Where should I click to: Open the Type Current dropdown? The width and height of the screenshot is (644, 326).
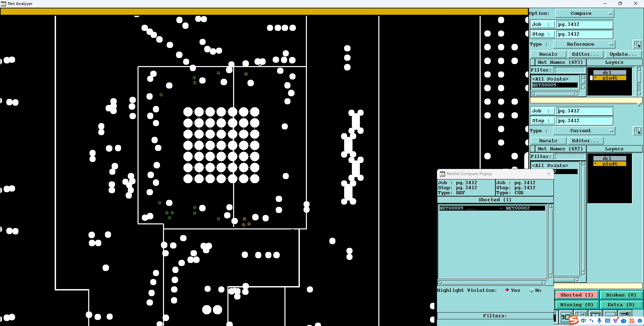coord(584,131)
